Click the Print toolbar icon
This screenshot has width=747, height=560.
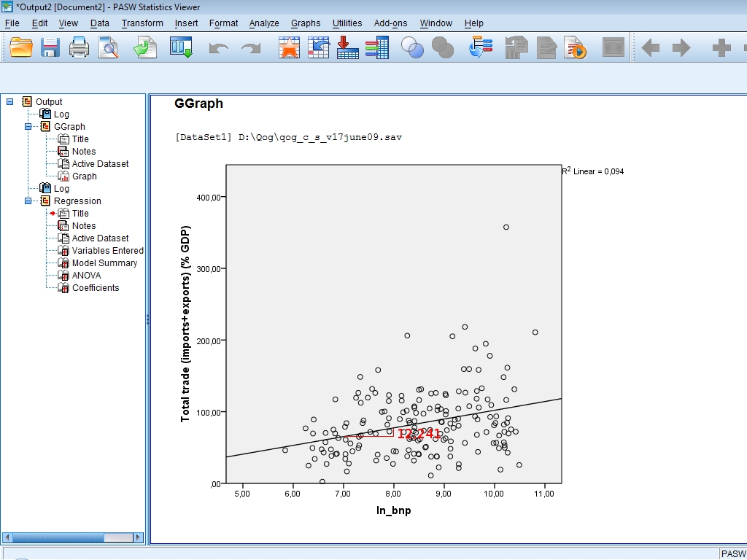click(79, 49)
